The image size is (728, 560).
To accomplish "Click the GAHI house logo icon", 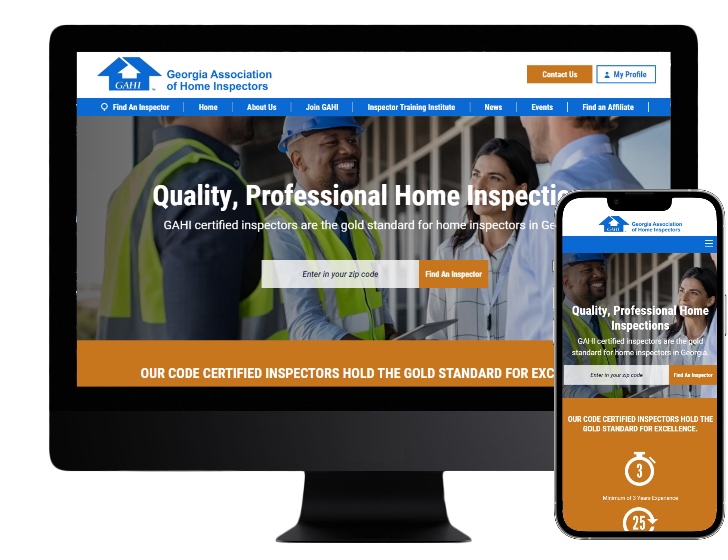I will point(123,75).
